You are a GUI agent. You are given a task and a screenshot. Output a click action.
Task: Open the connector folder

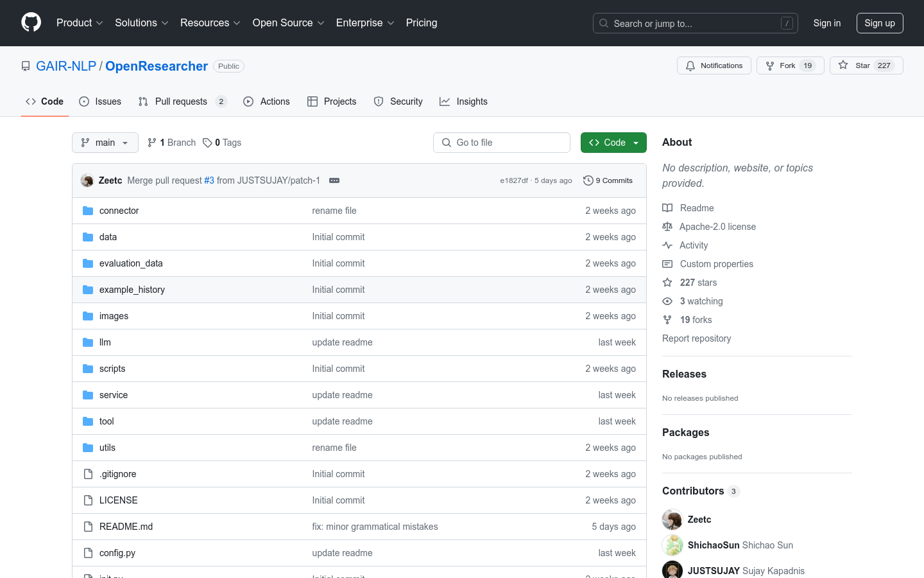119,211
